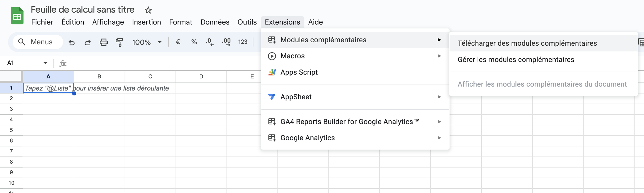The width and height of the screenshot is (644, 193).
Task: Decrease decimal places button
Action: (x=210, y=42)
